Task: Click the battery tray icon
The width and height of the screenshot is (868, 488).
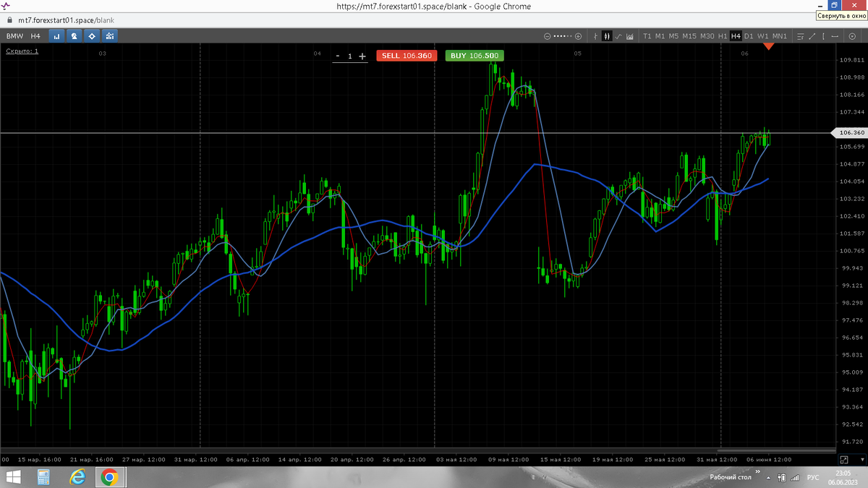Action: click(782, 478)
